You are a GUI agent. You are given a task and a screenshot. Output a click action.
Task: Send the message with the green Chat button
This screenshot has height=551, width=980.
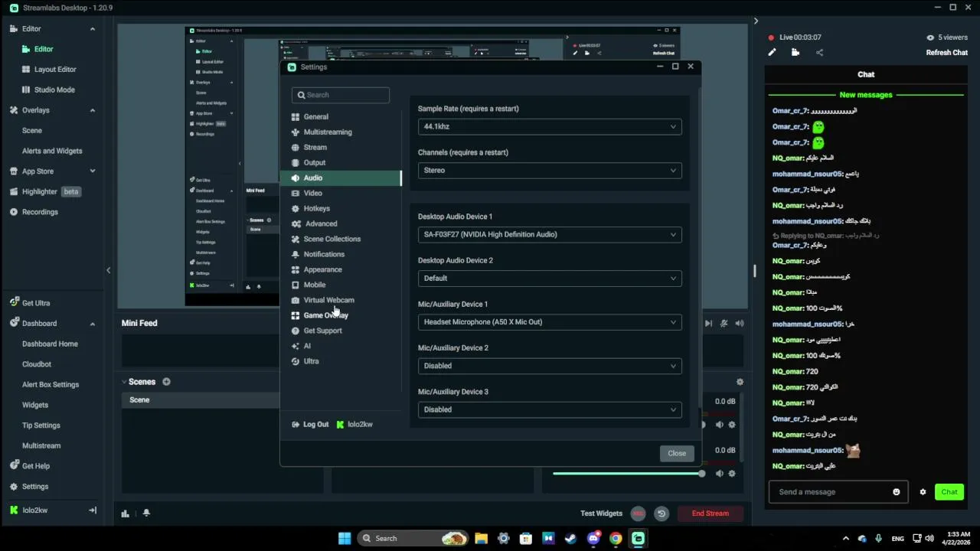point(949,492)
